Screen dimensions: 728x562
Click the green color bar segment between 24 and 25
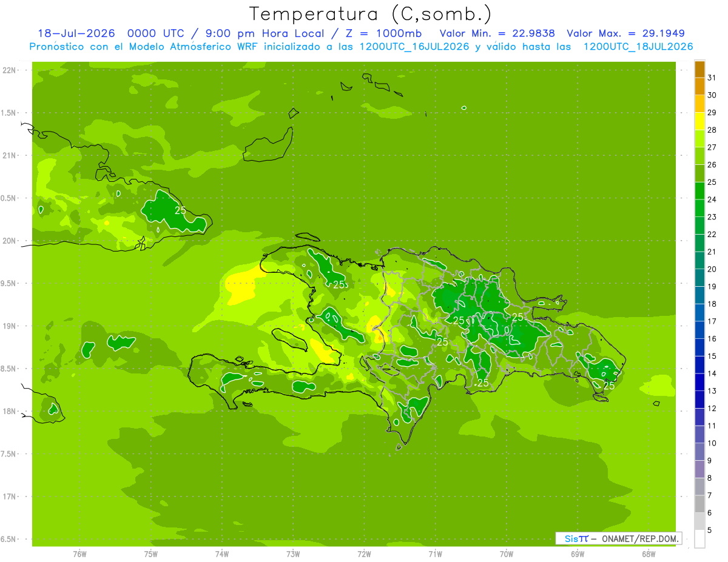coord(699,190)
